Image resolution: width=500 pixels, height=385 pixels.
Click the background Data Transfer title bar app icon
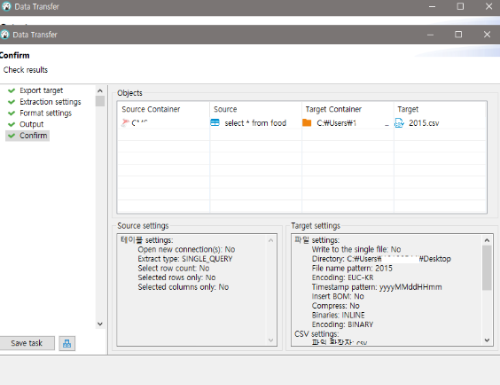6,6
